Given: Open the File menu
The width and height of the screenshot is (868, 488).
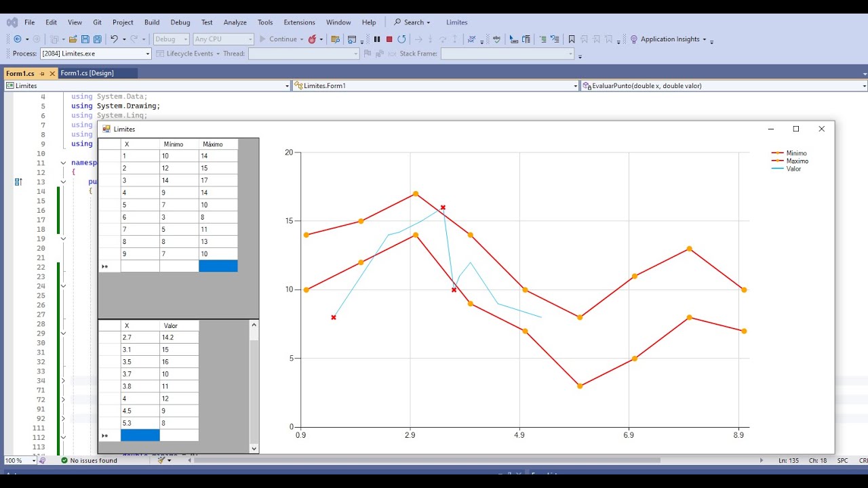Looking at the screenshot, I should click(30, 22).
